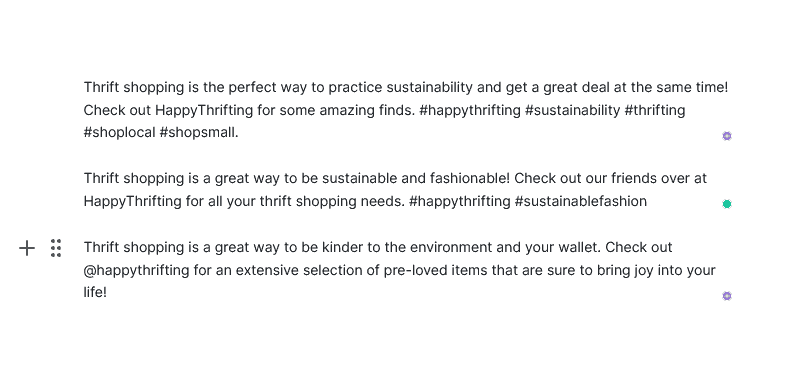Screen dimensions: 790x366
Task: Click the green dot beside the second paragraph
Action: point(727,204)
